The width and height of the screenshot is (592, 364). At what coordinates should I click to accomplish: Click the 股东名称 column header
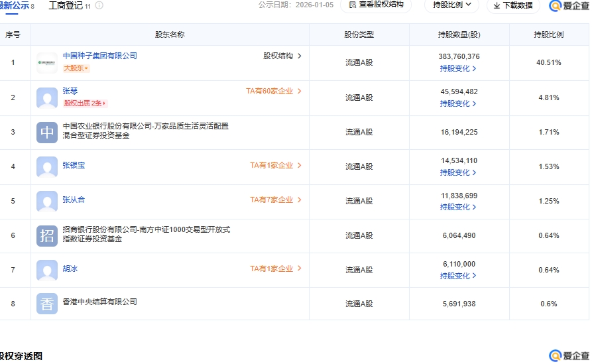(170, 34)
